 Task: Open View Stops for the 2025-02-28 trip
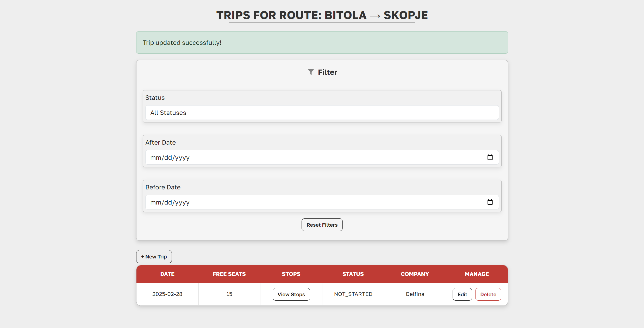pyautogui.click(x=291, y=294)
